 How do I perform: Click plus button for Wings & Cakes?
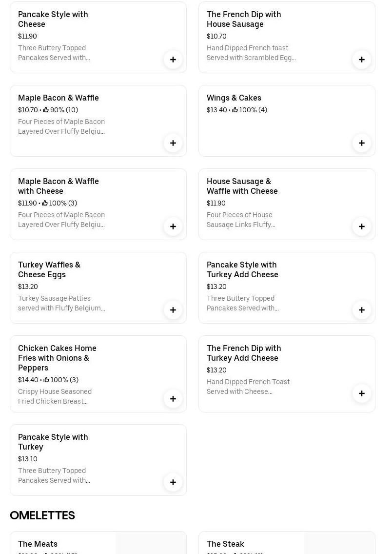[x=362, y=143]
